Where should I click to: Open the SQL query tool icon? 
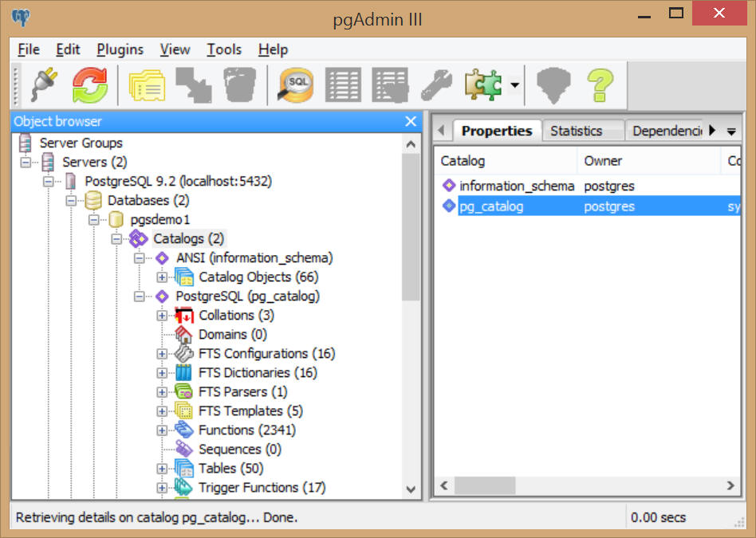tap(295, 84)
